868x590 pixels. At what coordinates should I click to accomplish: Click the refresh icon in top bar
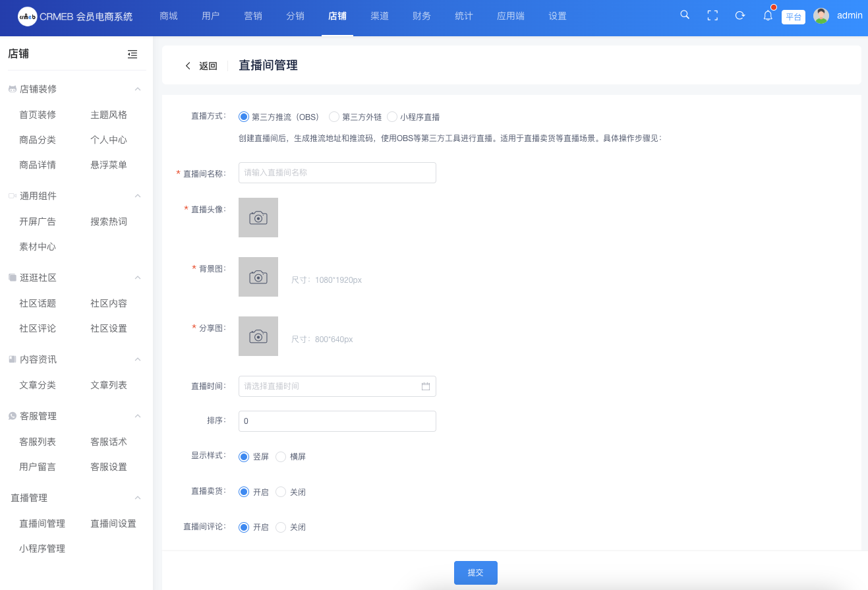click(740, 15)
